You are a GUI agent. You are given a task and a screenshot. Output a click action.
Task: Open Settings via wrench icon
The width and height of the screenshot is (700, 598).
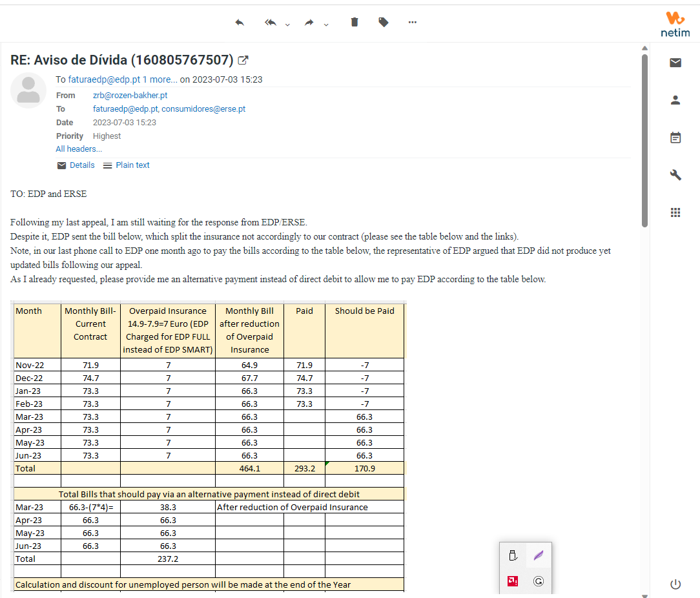point(675,174)
